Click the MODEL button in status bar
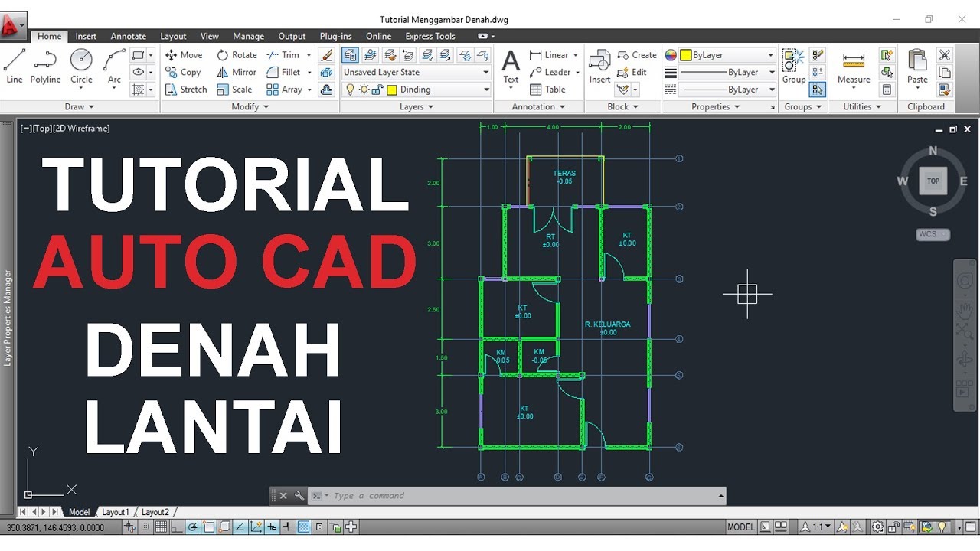This screenshot has width=980, height=551. (x=740, y=527)
